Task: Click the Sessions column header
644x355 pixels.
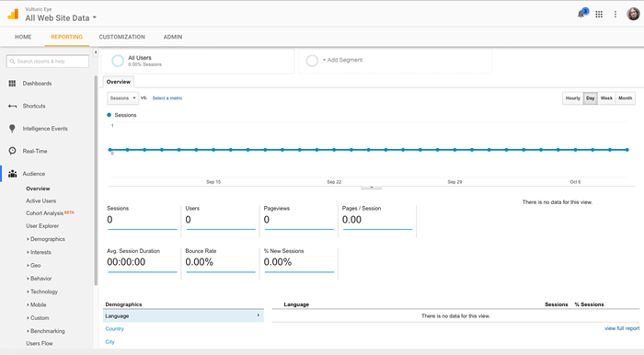Action: click(x=556, y=304)
